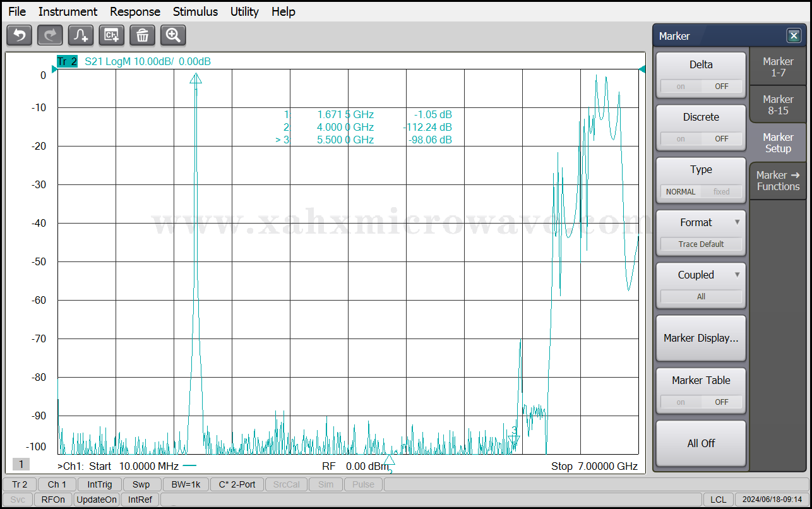Switch to Marker 8-15 tab

tap(778, 105)
